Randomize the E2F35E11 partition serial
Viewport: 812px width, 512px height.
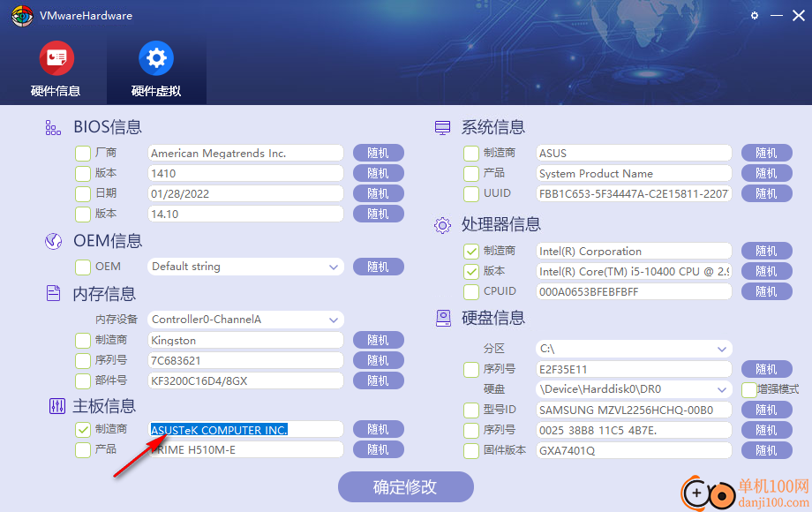click(x=766, y=369)
